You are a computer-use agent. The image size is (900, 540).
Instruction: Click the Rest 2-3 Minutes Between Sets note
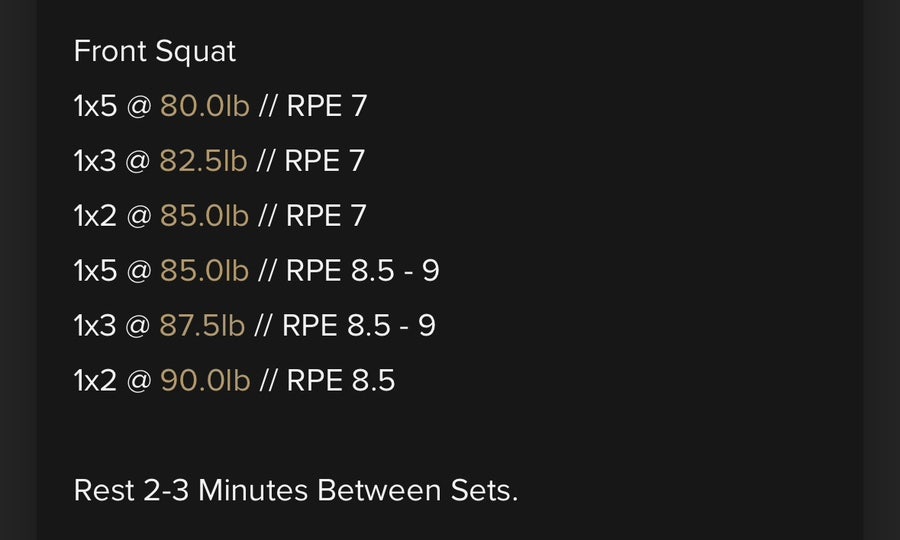point(296,491)
